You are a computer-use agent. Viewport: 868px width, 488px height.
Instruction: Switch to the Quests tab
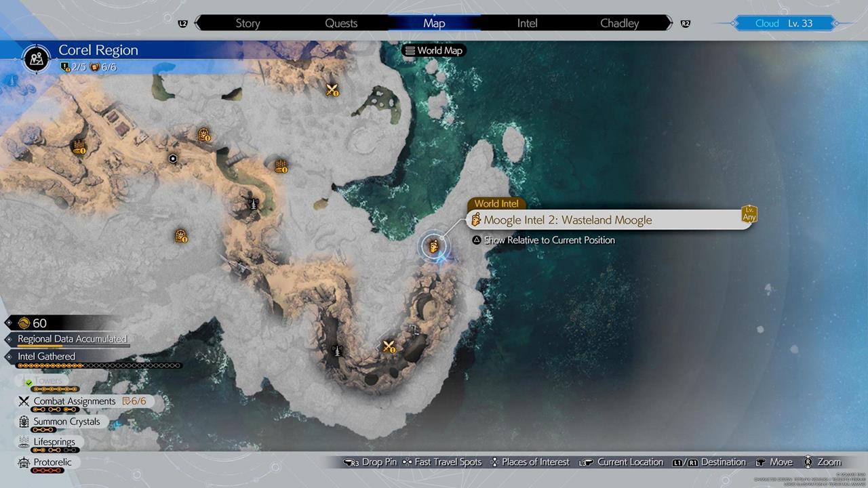(341, 23)
